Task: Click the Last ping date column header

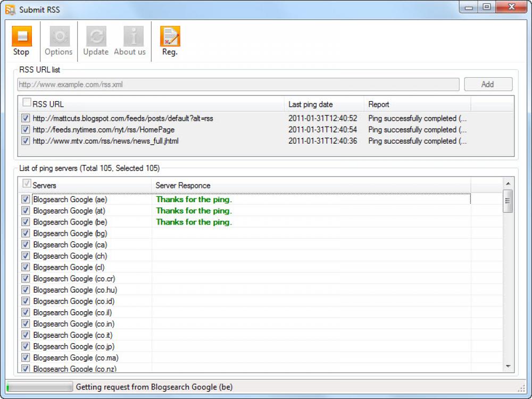Action: (323, 104)
